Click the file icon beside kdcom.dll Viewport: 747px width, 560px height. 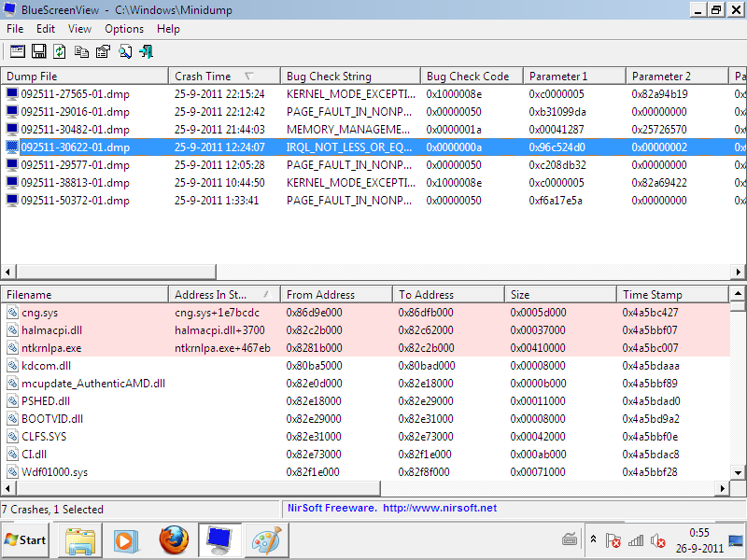click(12, 366)
